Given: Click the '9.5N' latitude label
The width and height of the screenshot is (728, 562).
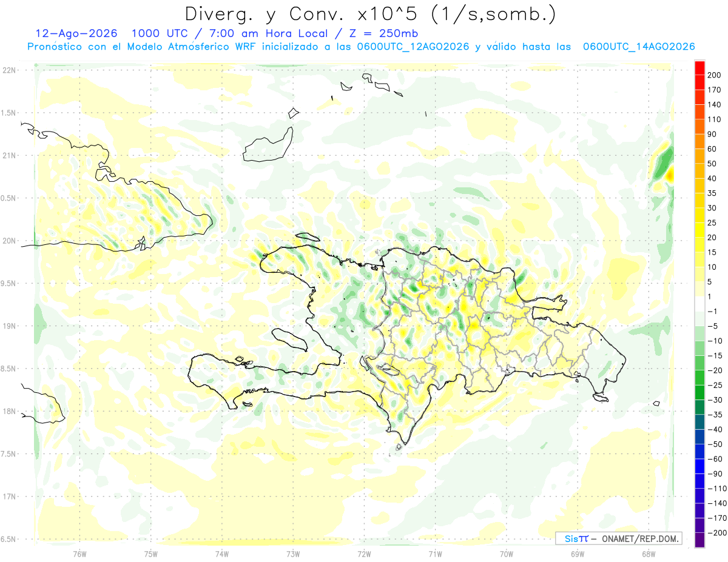Looking at the screenshot, I should [9, 283].
